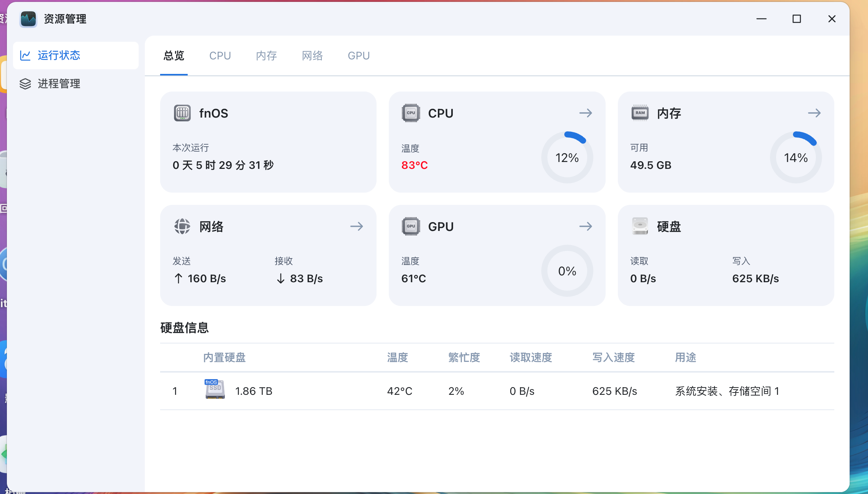
Task: Switch to the CPU tab
Action: coord(220,56)
